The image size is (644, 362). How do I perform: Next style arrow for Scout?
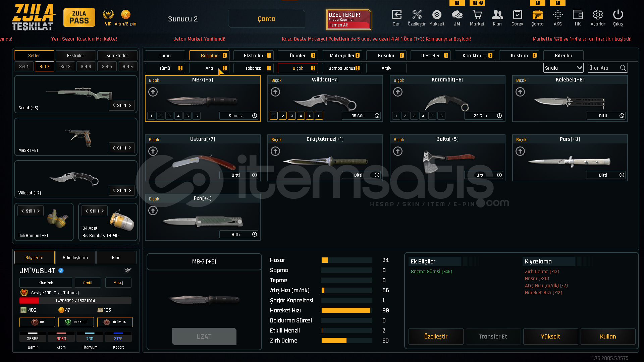130,105
